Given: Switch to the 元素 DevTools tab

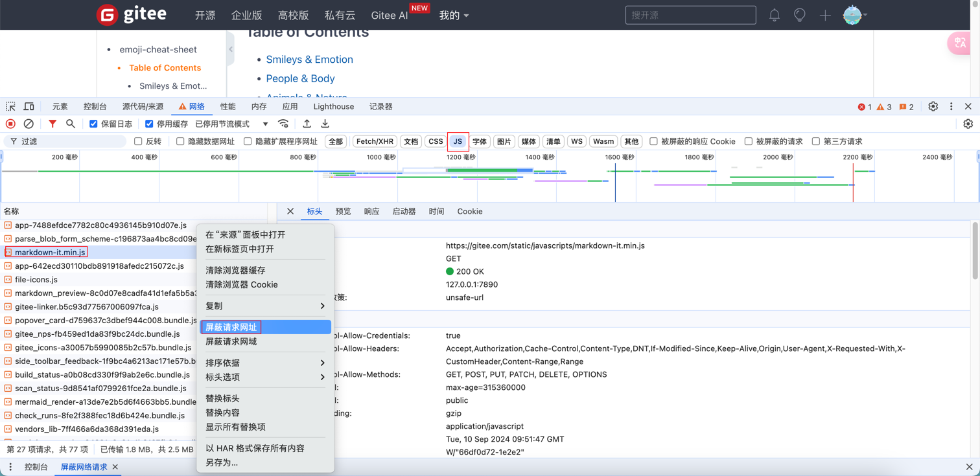Looking at the screenshot, I should click(x=60, y=106).
